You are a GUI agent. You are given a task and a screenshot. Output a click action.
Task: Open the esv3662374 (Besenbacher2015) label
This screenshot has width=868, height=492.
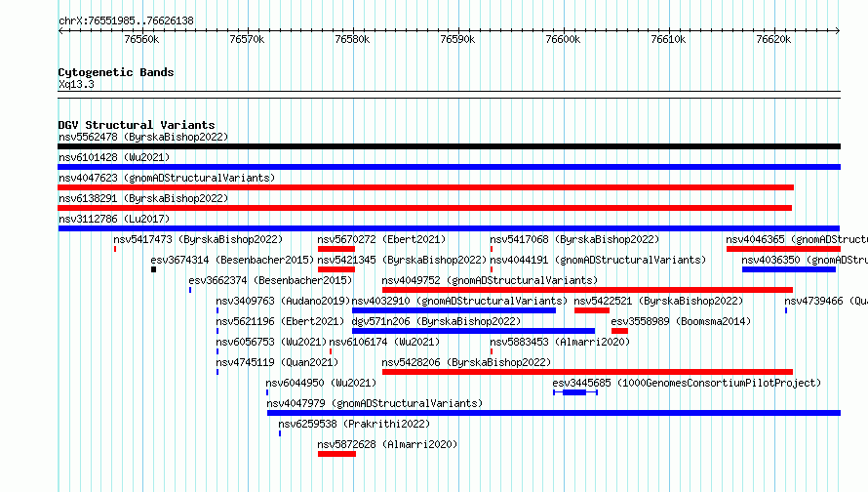[270, 280]
